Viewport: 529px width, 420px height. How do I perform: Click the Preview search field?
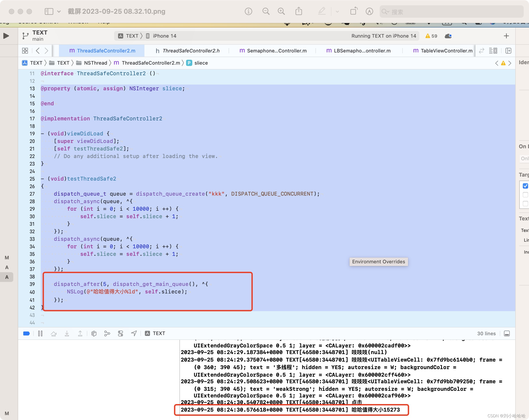(x=451, y=12)
